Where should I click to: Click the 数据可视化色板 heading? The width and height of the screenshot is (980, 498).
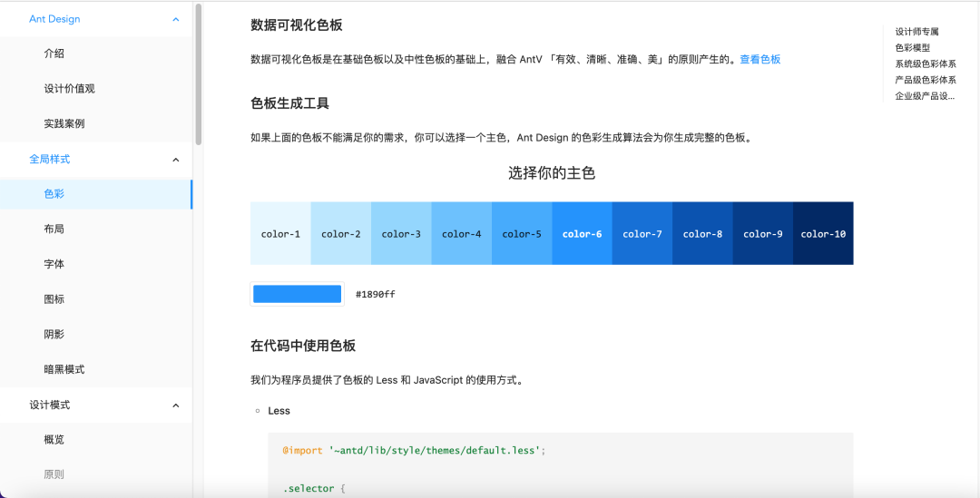(x=296, y=25)
